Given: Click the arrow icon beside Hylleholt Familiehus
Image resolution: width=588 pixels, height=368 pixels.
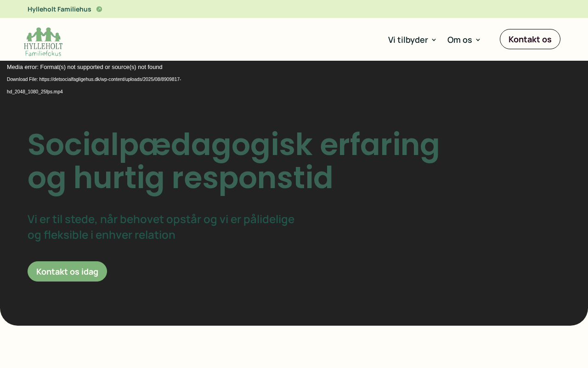Looking at the screenshot, I should point(99,9).
